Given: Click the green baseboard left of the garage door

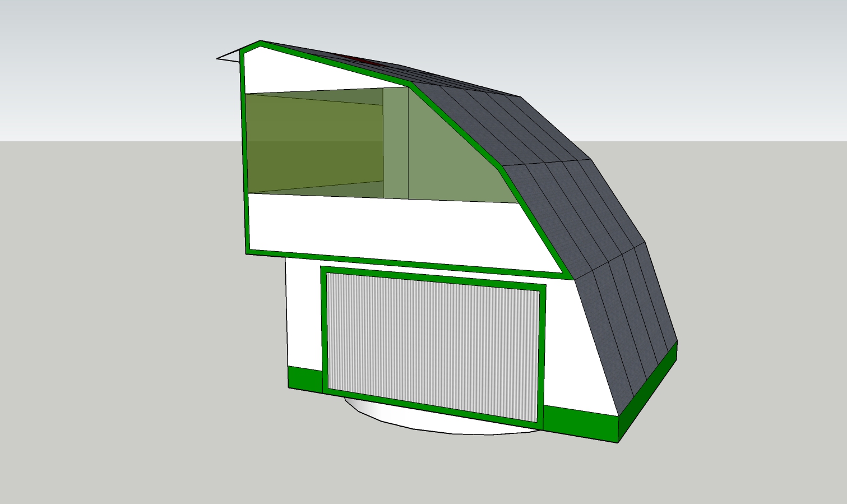Looking at the screenshot, I should click(x=304, y=378).
